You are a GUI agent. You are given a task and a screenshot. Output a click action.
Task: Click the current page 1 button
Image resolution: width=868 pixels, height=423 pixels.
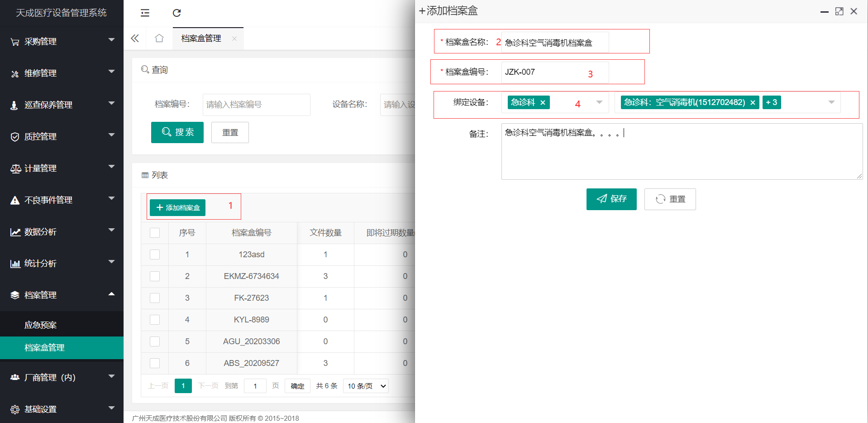pyautogui.click(x=183, y=386)
